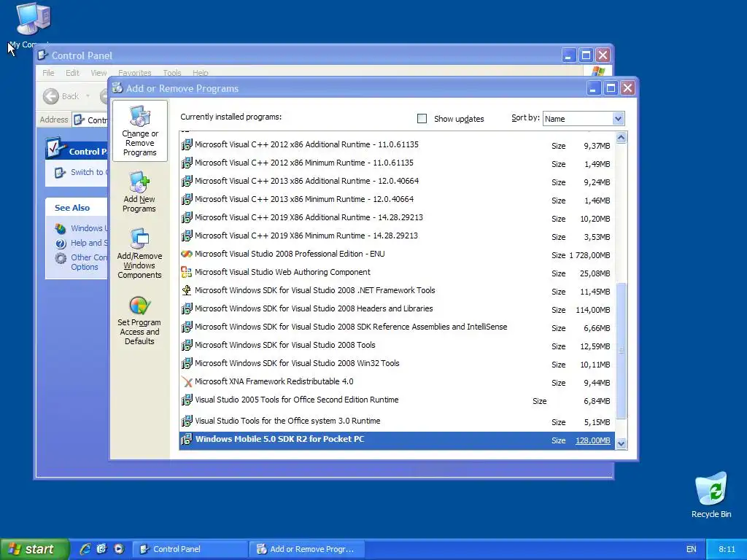Select Microsoft Visual Studio Web Authoring Component entry
Image resolution: width=747 pixels, height=560 pixels.
point(282,272)
